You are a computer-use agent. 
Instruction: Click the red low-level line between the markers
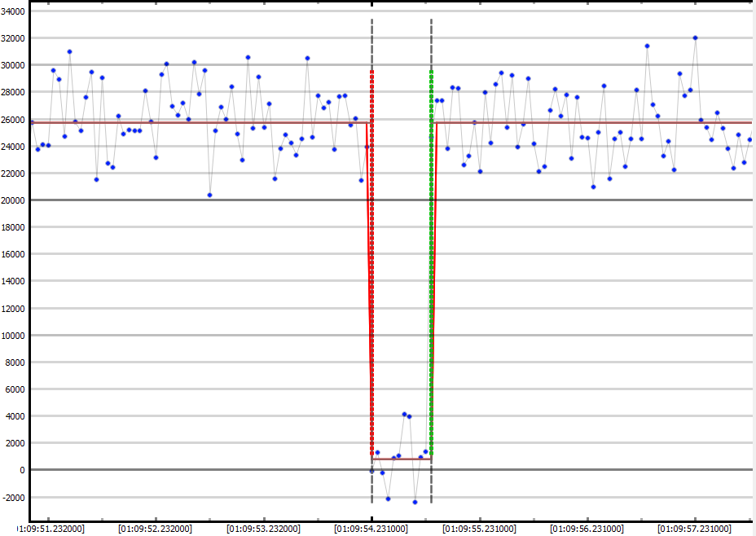point(401,459)
